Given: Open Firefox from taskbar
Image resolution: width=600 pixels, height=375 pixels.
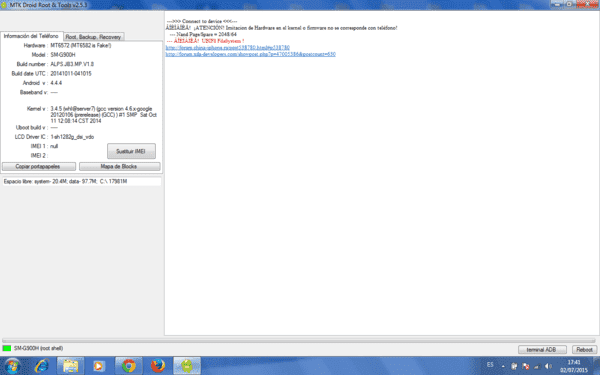Looking at the screenshot, I should (158, 366).
